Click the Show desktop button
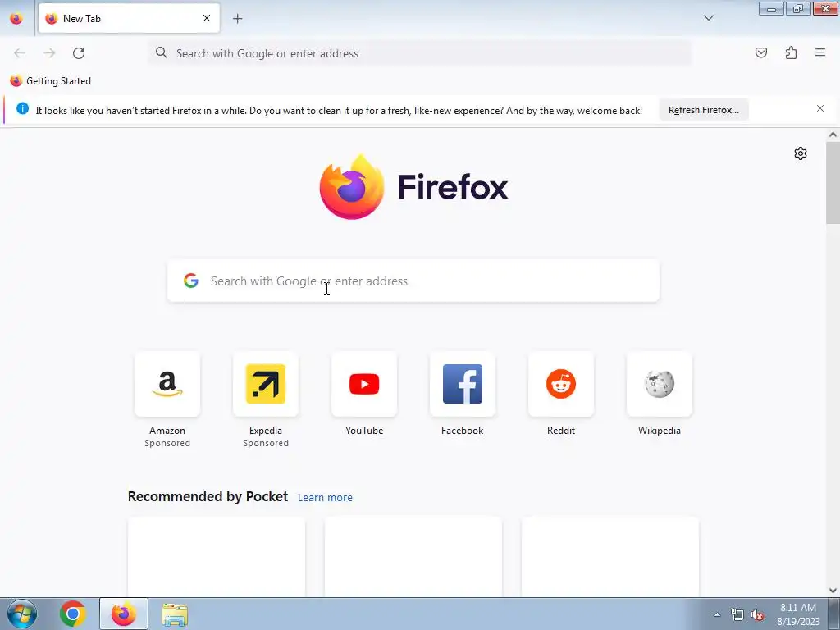The height and width of the screenshot is (630, 840). [834, 614]
